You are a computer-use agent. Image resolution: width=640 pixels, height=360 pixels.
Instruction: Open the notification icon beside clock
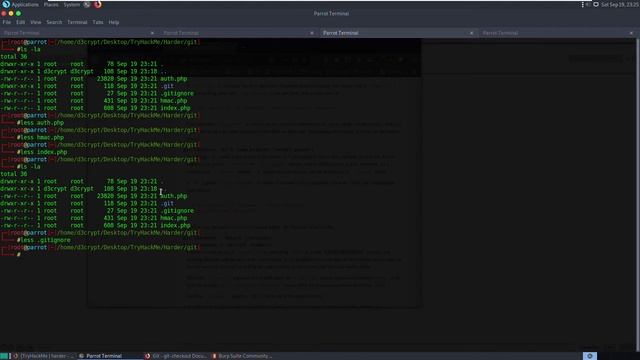(x=596, y=4)
